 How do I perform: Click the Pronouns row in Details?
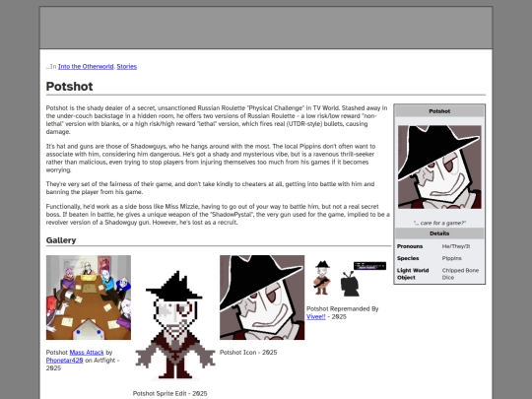(x=439, y=246)
